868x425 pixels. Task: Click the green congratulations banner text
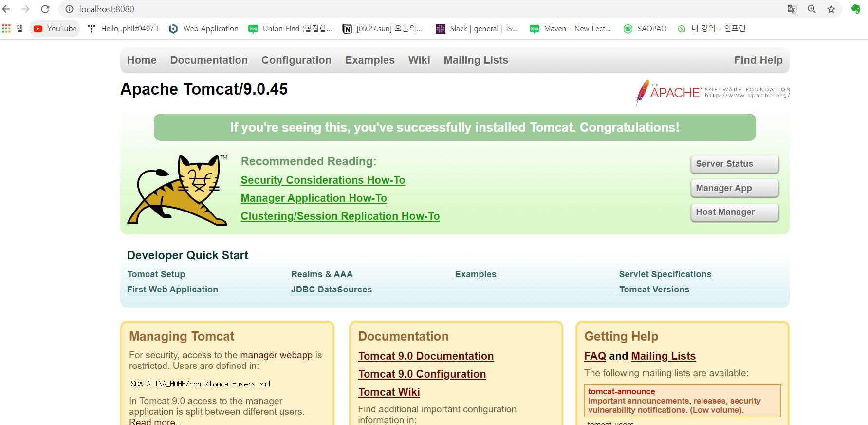pyautogui.click(x=455, y=127)
